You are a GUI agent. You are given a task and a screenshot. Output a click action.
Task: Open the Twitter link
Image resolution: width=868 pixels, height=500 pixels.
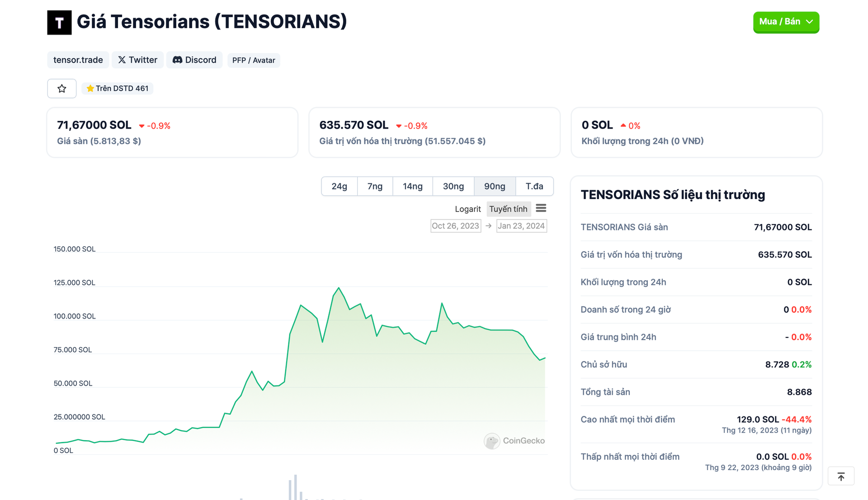137,60
